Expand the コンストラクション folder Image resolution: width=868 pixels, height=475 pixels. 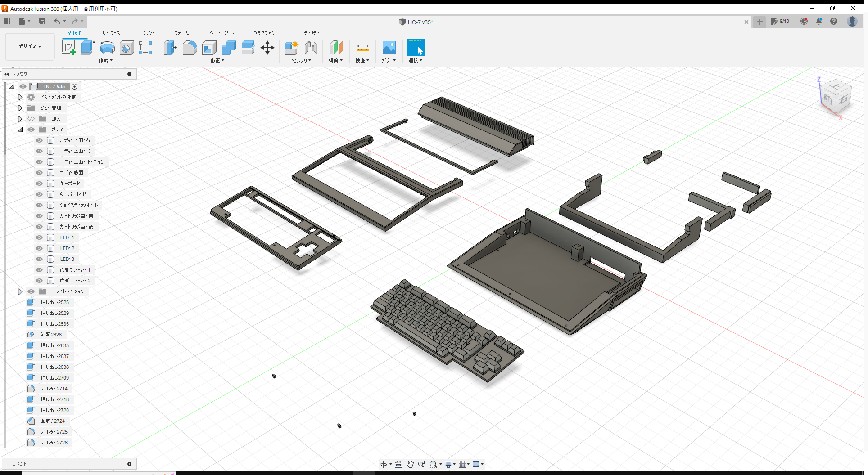(x=20, y=291)
